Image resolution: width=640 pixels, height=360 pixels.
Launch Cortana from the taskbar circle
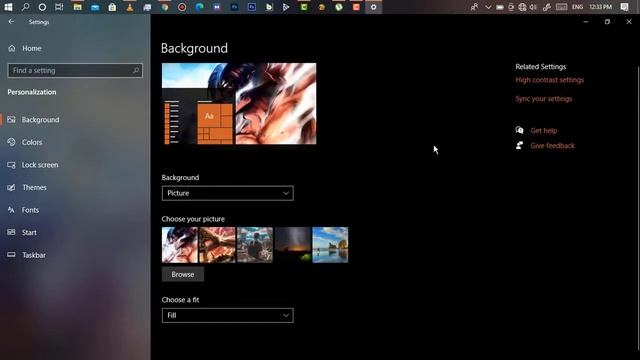coord(42,7)
